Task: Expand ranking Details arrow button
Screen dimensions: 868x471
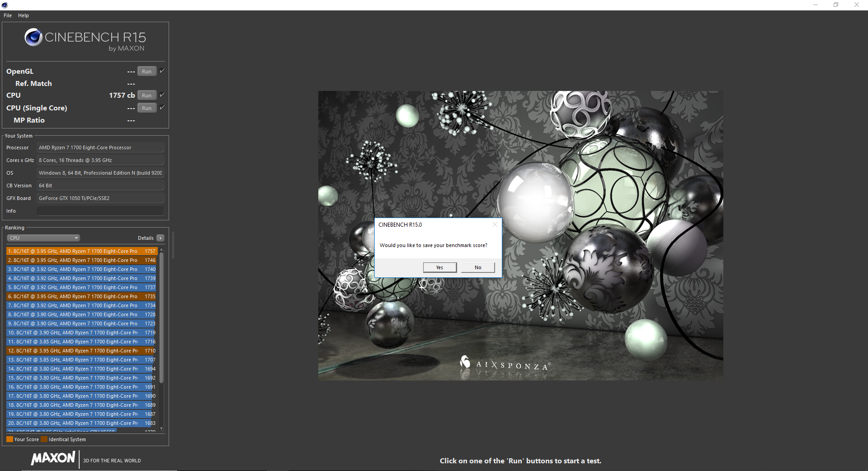Action: click(x=160, y=238)
